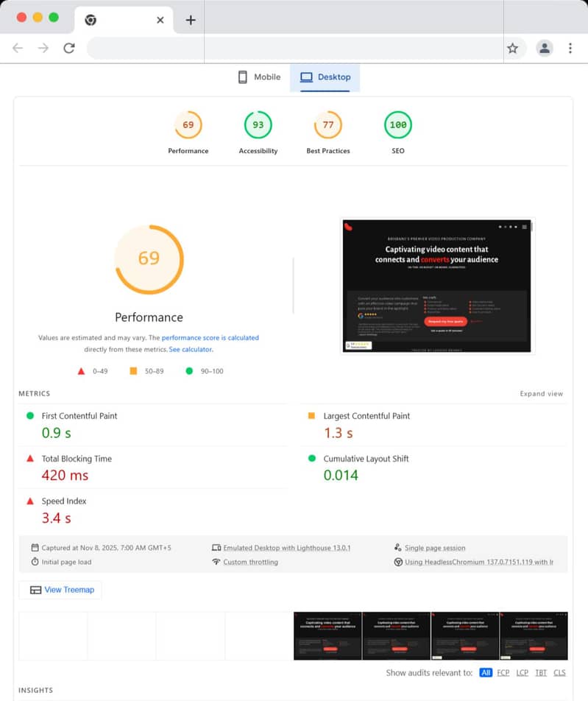The width and height of the screenshot is (588, 701).
Task: Filter audits by All
Action: click(486, 672)
